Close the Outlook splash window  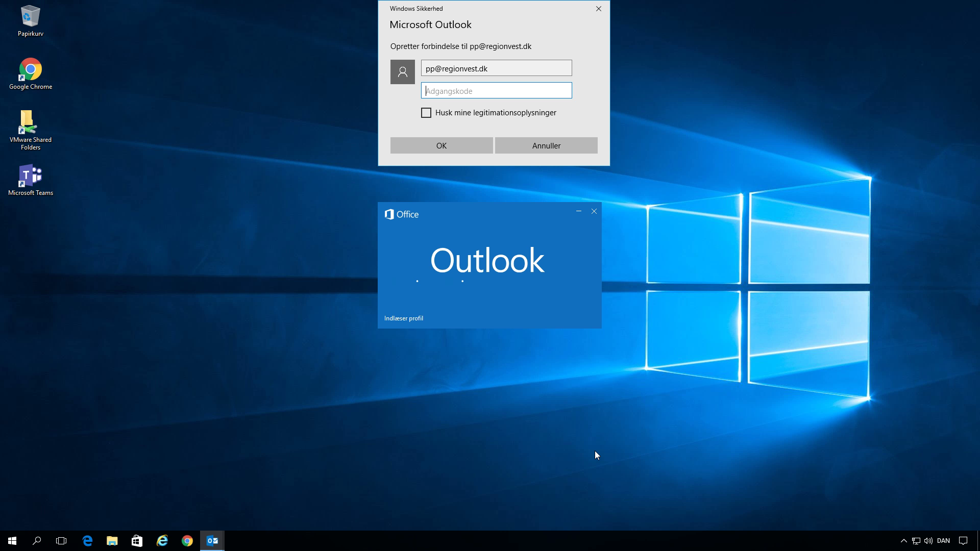pos(594,211)
